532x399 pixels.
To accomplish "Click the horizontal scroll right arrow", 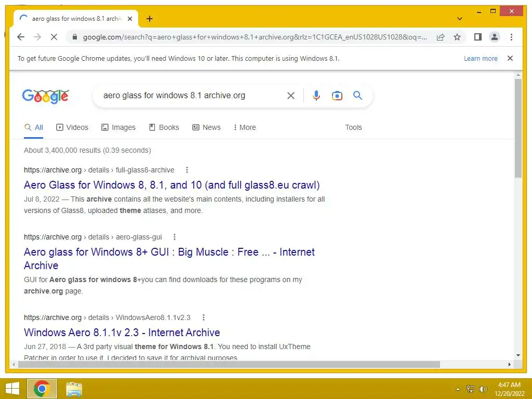I will coord(509,364).
